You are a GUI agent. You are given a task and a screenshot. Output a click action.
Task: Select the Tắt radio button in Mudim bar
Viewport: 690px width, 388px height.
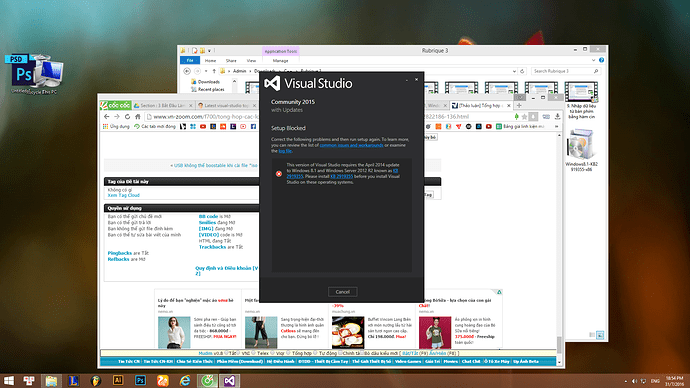click(x=227, y=353)
